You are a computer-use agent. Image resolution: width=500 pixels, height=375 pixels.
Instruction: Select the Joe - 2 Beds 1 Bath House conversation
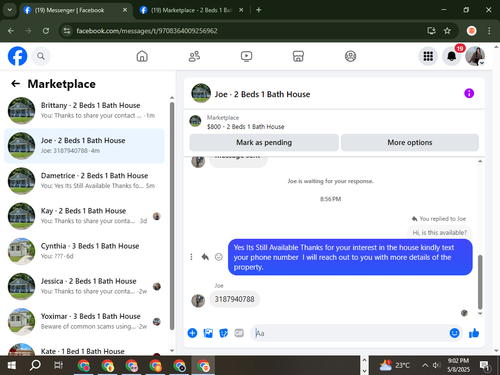(x=84, y=146)
